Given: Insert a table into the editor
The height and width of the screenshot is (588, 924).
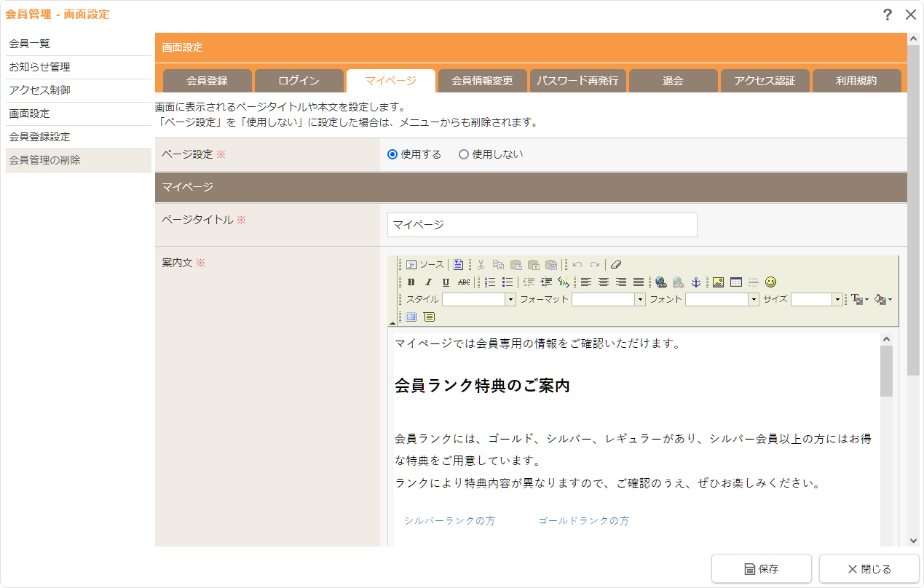Looking at the screenshot, I should click(736, 282).
